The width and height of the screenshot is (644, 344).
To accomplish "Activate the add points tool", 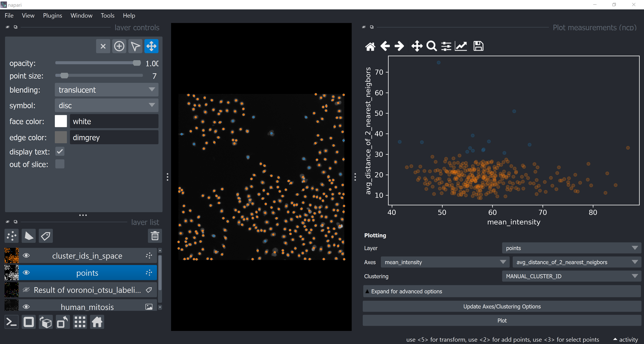I will [x=119, y=46].
